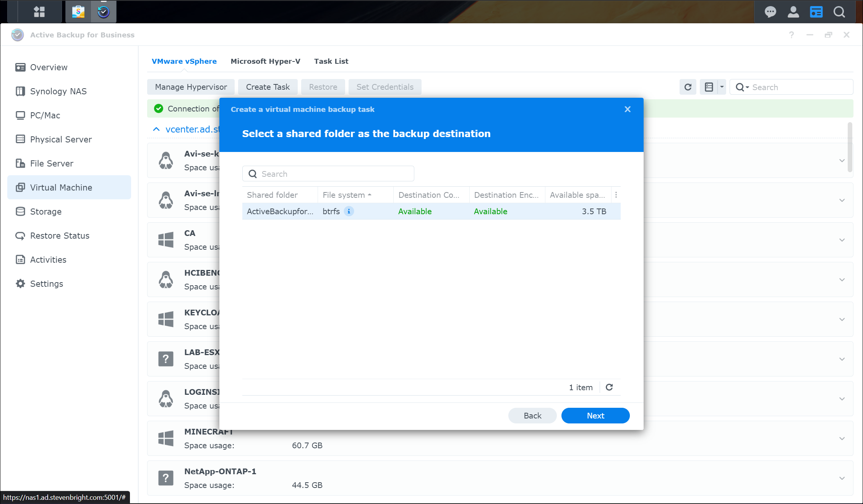Open Package Center from the taskbar
The image size is (863, 504).
pos(78,12)
